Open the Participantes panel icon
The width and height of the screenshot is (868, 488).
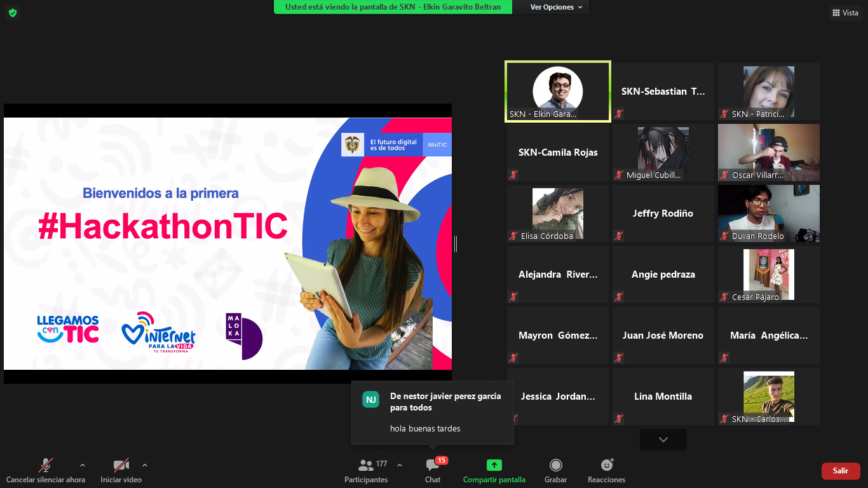[365, 465]
